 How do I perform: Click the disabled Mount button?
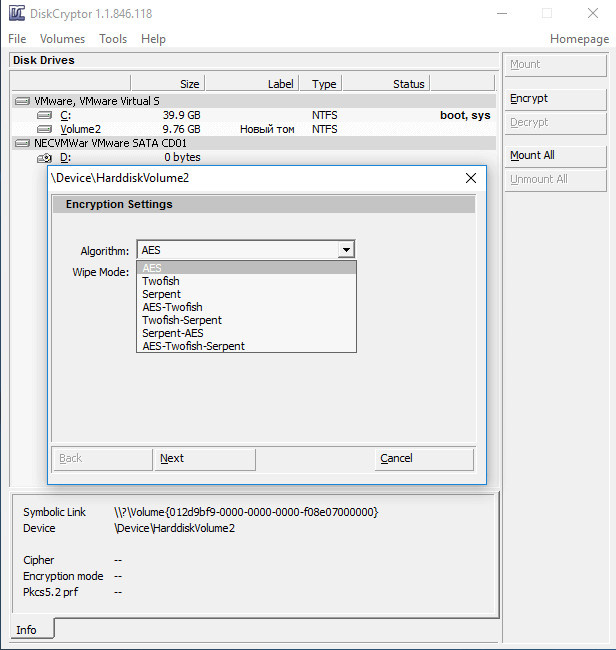point(556,65)
